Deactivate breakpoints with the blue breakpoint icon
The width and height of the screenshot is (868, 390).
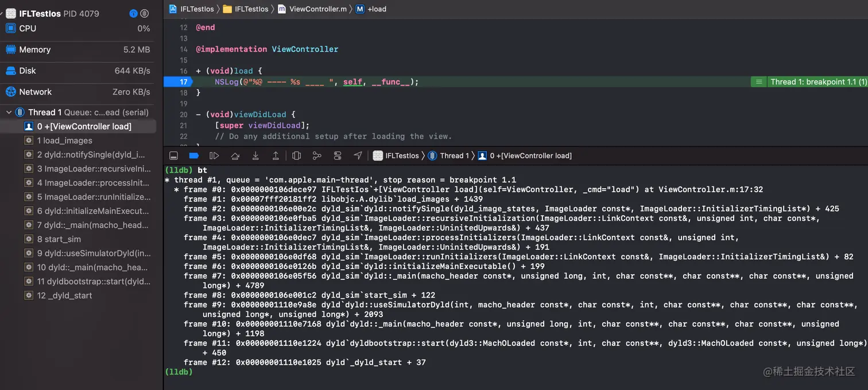coord(193,155)
